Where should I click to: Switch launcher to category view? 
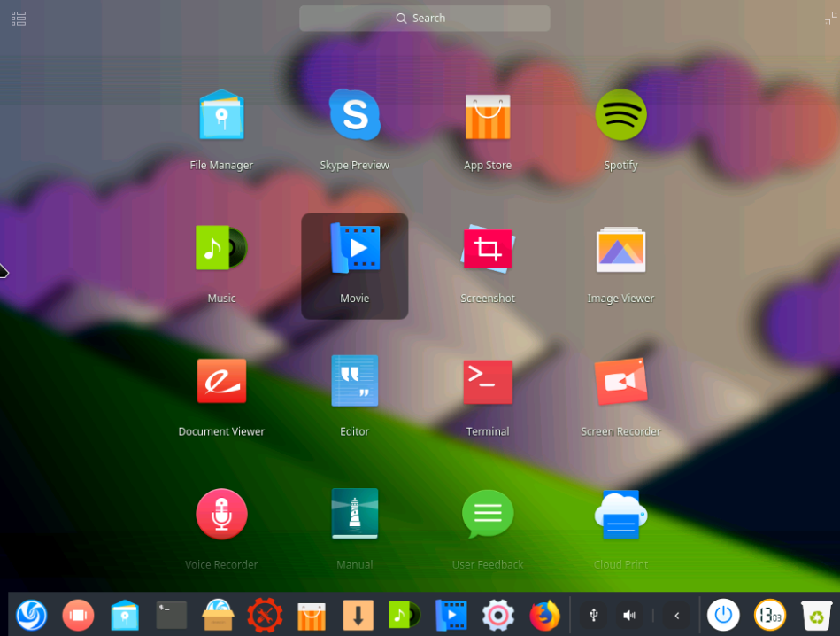click(x=19, y=19)
